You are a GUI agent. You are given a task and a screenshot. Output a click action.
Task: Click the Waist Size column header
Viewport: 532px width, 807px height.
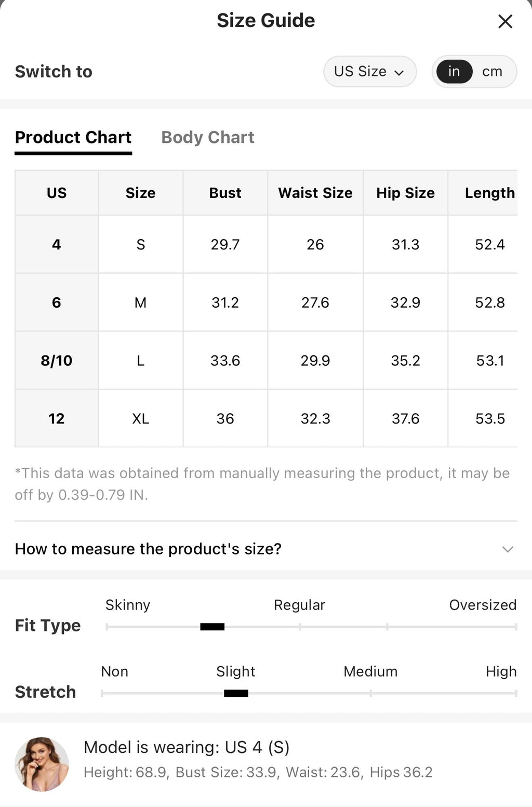click(315, 193)
